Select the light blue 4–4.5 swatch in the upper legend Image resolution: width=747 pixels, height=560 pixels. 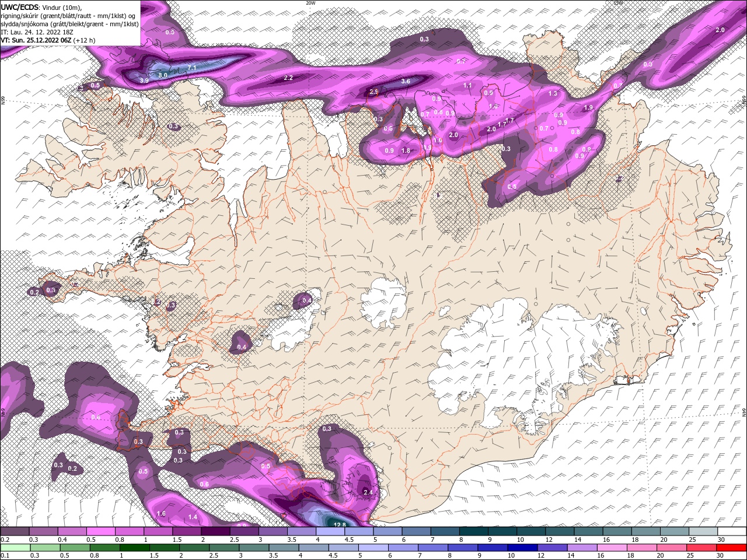(330, 531)
